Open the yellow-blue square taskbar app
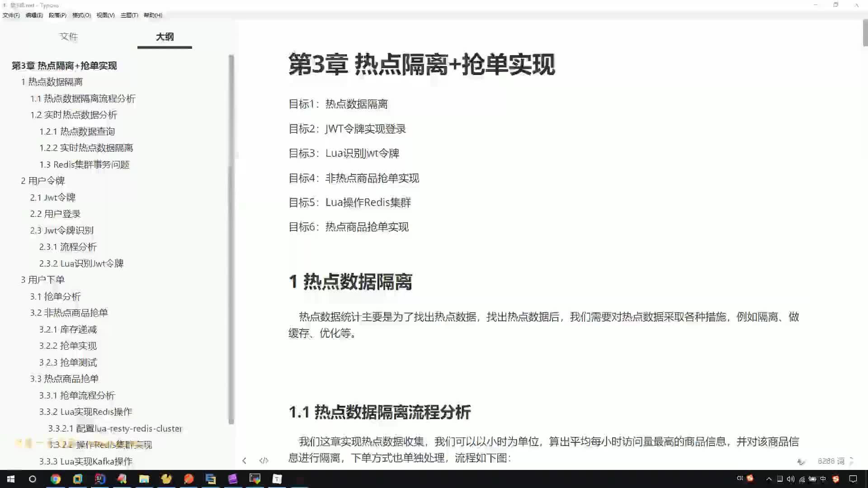868x488 pixels. pyautogui.click(x=78, y=479)
